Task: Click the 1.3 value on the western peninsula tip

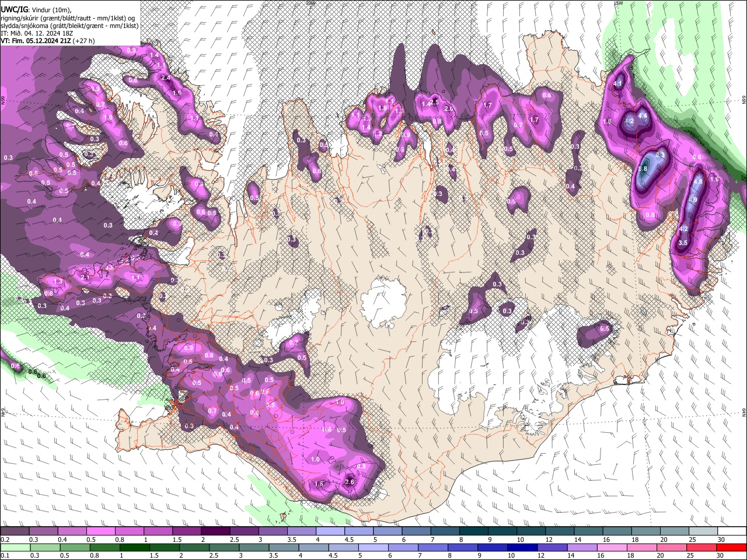Action: (58, 282)
